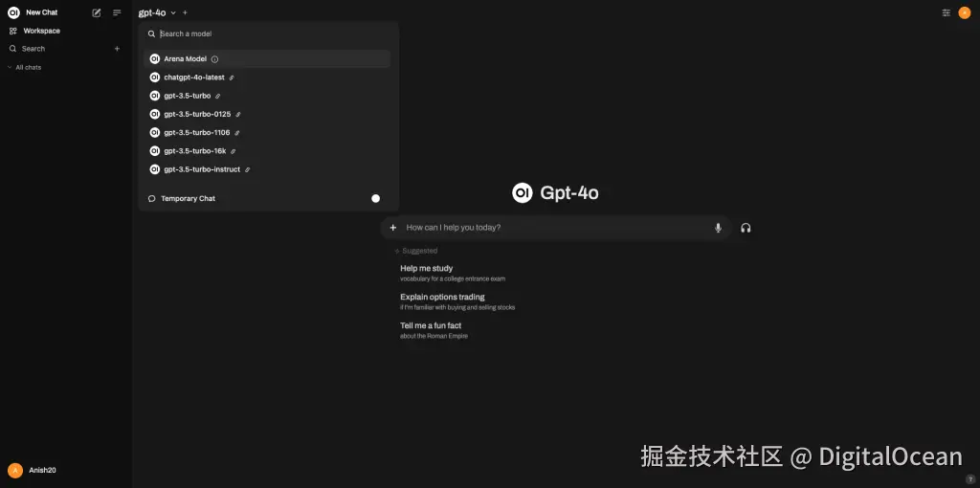The image size is (980, 488).
Task: Click the plus icon in the message box
Action: (393, 228)
